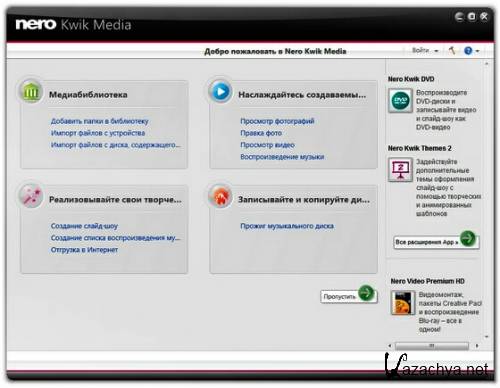This screenshot has height=388, width=500.
Task: Click sidebar vertical scroll down arrow
Action: coord(487,337)
